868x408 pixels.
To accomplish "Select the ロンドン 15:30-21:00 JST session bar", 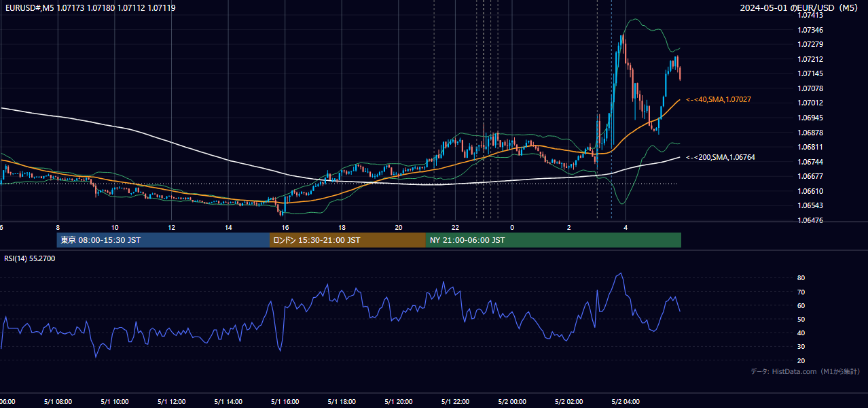I will pyautogui.click(x=348, y=240).
